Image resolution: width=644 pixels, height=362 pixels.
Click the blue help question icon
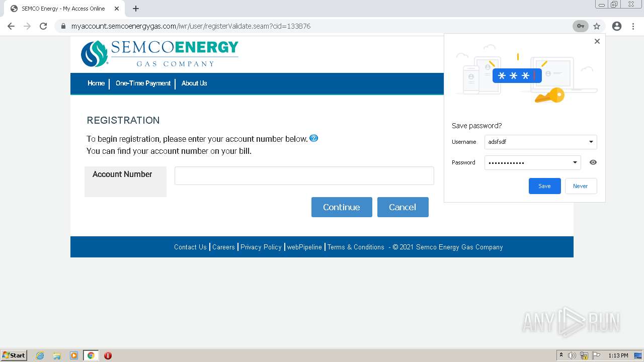tap(314, 138)
